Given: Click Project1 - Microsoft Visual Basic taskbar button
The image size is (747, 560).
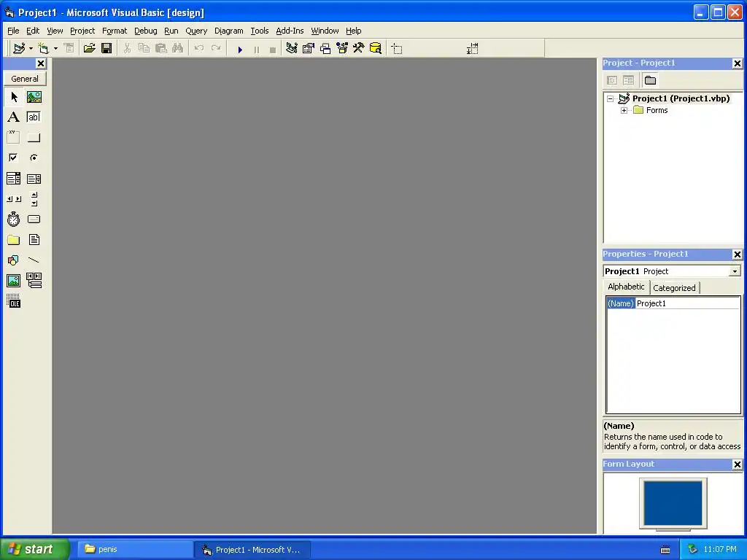Looking at the screenshot, I should click(252, 550).
